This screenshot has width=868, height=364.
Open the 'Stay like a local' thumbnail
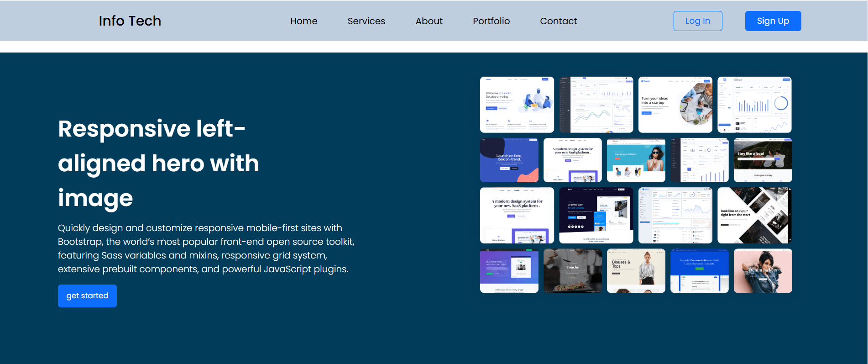[763, 160]
